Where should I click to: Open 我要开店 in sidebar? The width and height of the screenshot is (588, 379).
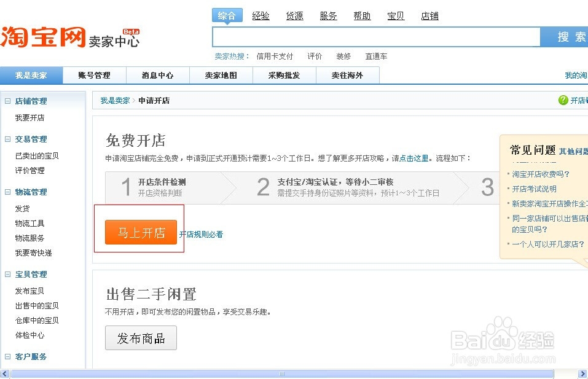(29, 118)
